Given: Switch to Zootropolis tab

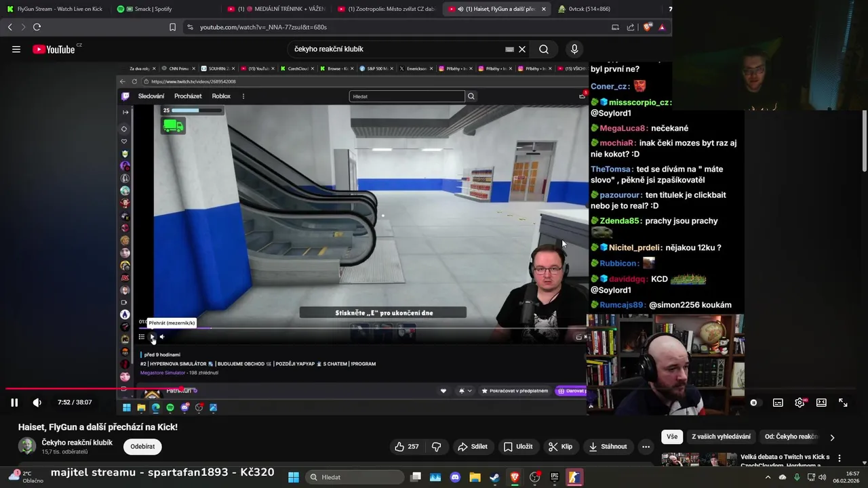Looking at the screenshot, I should coord(386,9).
